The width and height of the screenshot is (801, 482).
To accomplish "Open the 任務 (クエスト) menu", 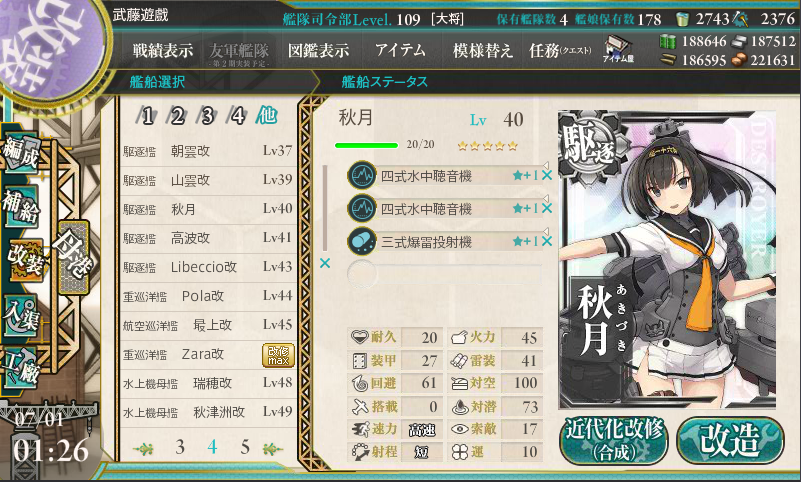I will (560, 50).
